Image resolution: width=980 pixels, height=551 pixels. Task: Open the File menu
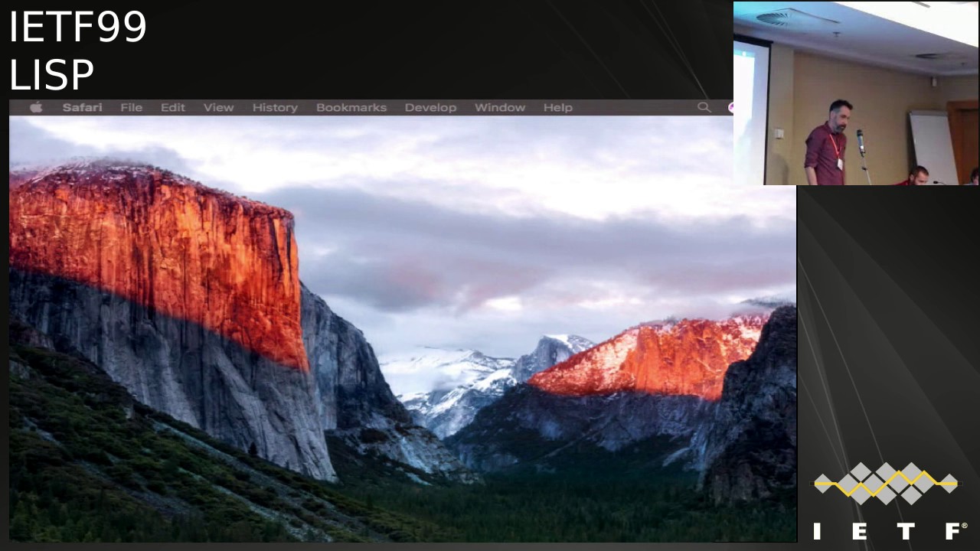(x=131, y=107)
